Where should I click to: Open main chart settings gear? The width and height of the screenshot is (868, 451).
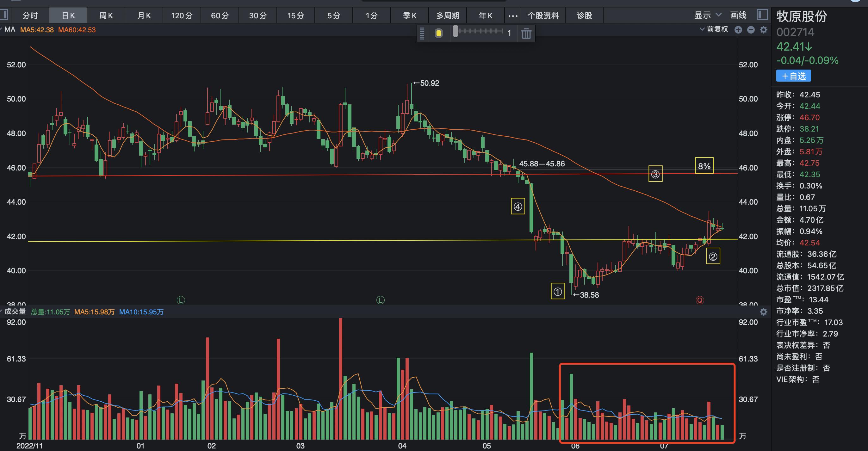coord(764,30)
